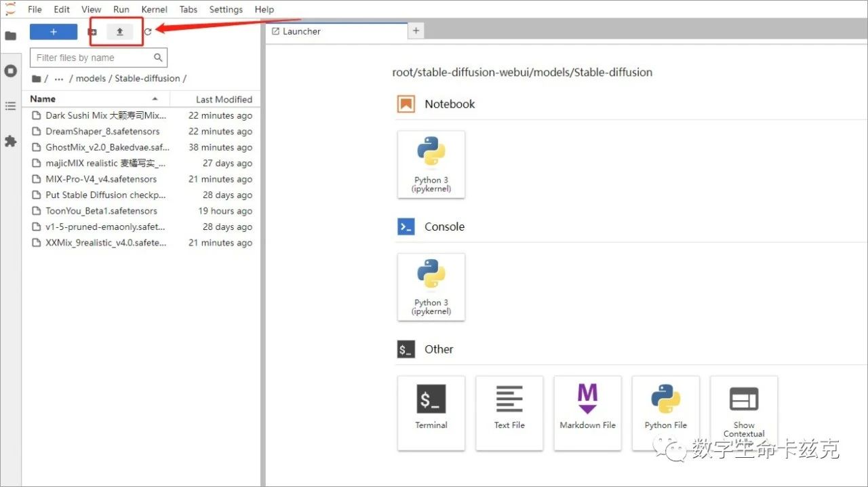Click the Notebook section icon
This screenshot has height=487, width=868.
click(x=406, y=104)
